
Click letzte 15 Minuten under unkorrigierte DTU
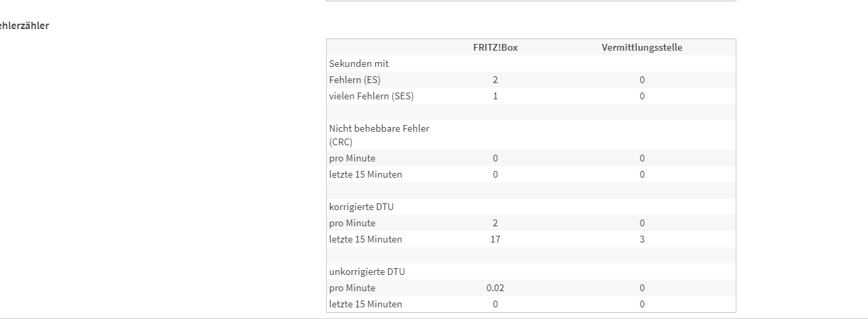click(366, 304)
